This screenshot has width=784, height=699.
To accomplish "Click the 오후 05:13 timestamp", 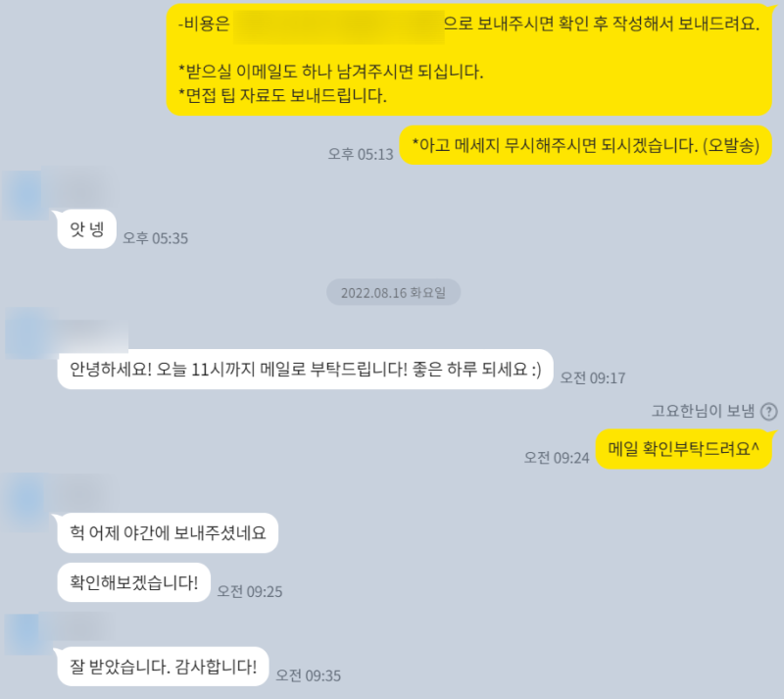I will click(x=361, y=154).
